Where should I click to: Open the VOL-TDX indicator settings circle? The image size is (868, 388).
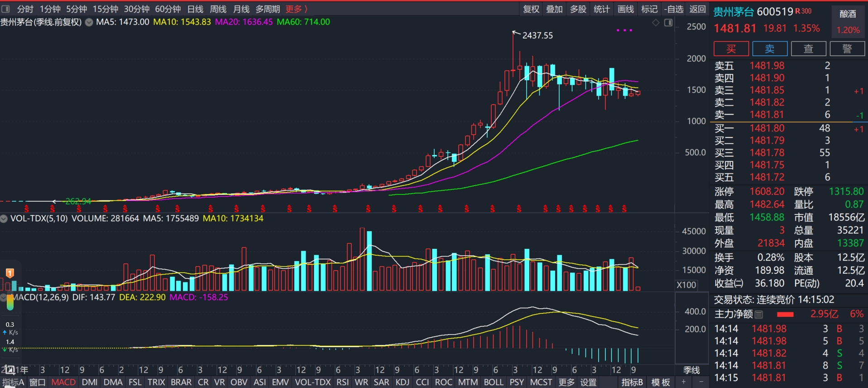coord(4,218)
